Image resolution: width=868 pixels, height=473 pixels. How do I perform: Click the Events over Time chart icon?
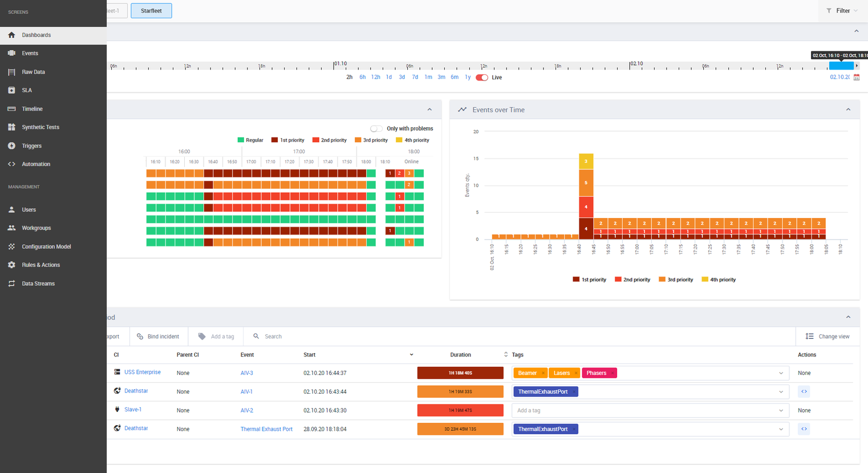click(x=462, y=110)
